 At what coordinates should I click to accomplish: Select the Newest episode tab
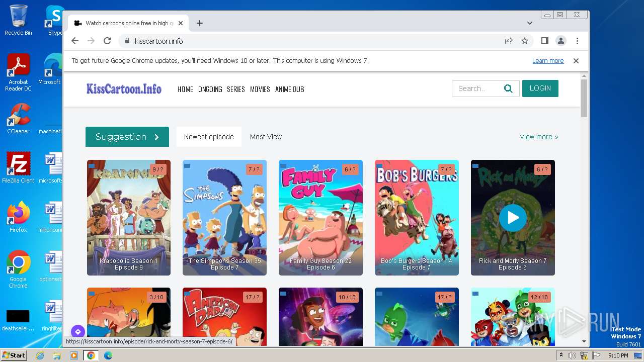click(209, 137)
